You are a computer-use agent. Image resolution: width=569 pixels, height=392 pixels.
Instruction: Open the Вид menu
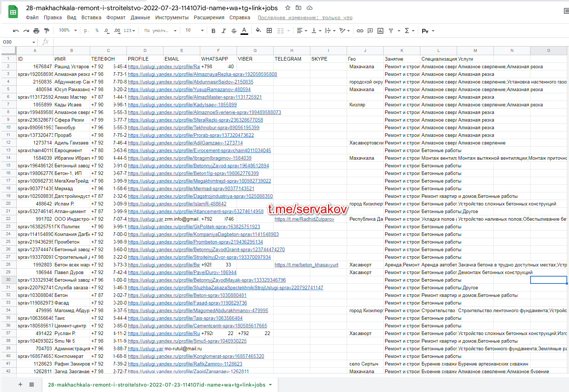[72, 17]
